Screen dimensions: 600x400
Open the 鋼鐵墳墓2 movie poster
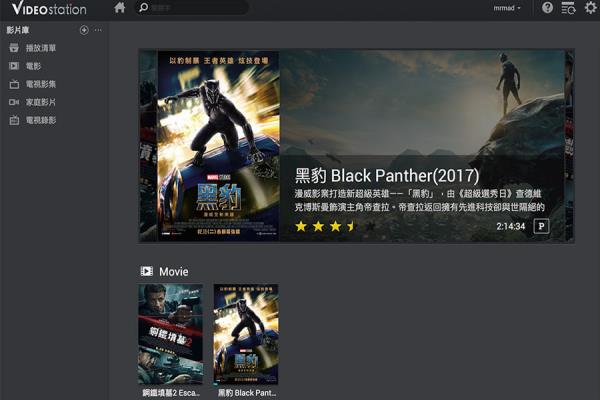pyautogui.click(x=170, y=334)
